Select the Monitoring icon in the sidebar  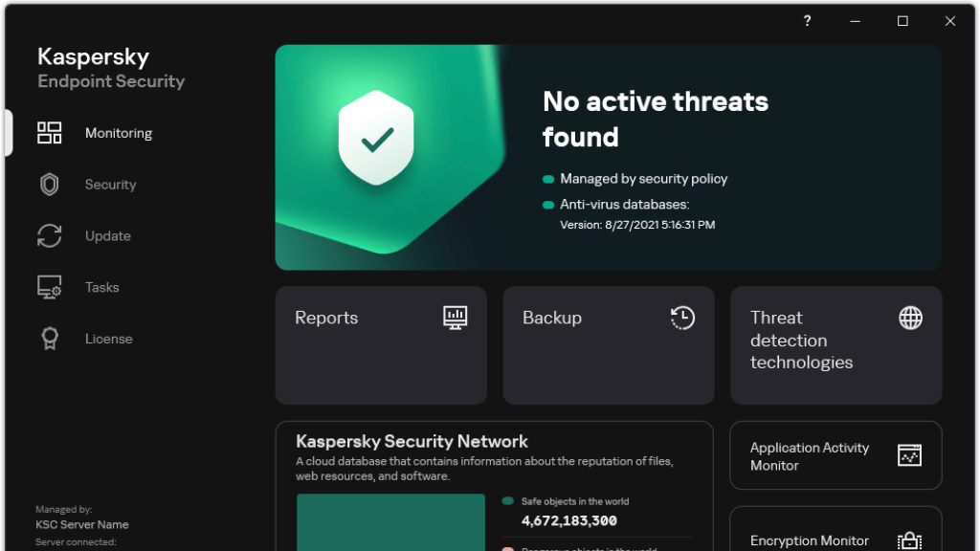click(50, 133)
